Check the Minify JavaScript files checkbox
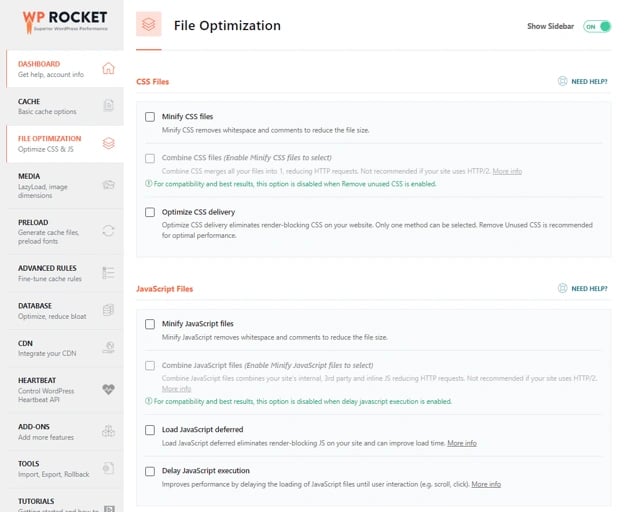 (150, 324)
